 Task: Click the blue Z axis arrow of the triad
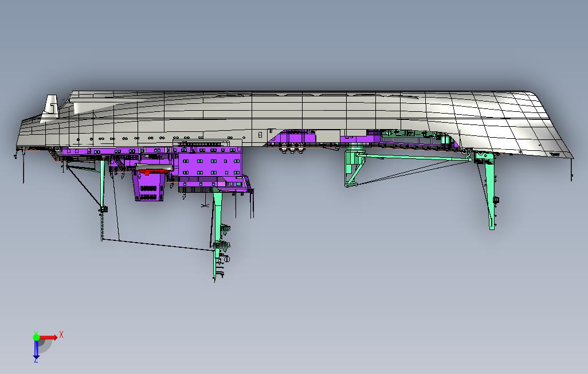pos(36,349)
